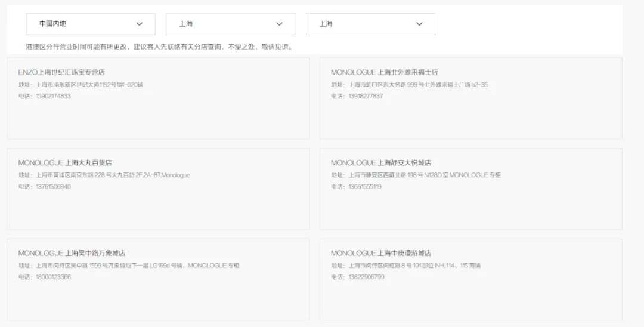
Task: Open the 中国内地 region dropdown
Action: pos(90,24)
